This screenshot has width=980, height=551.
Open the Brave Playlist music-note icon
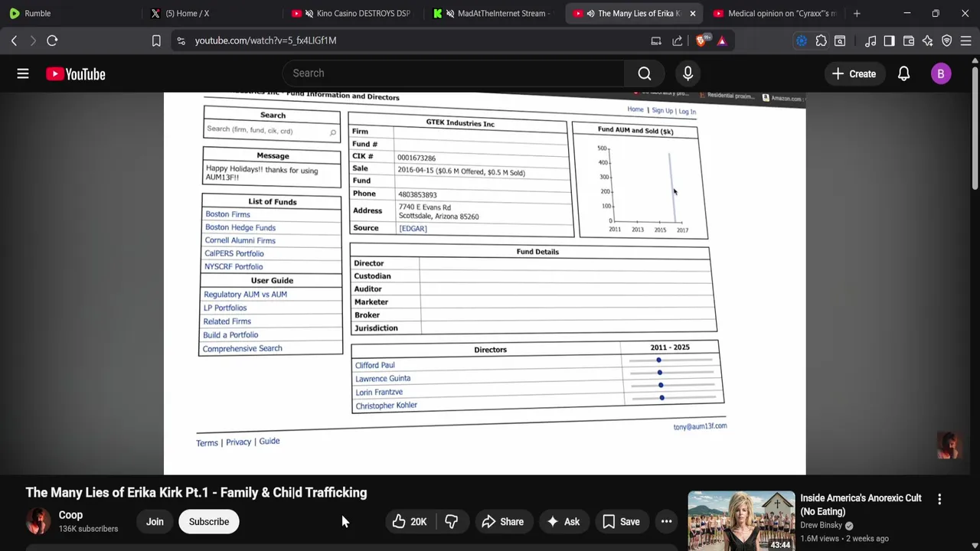(x=871, y=41)
